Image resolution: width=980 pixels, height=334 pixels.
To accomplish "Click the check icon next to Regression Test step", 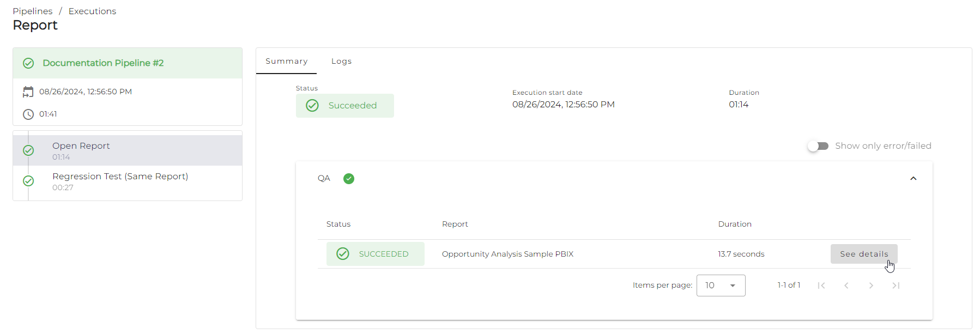I will 28,181.
